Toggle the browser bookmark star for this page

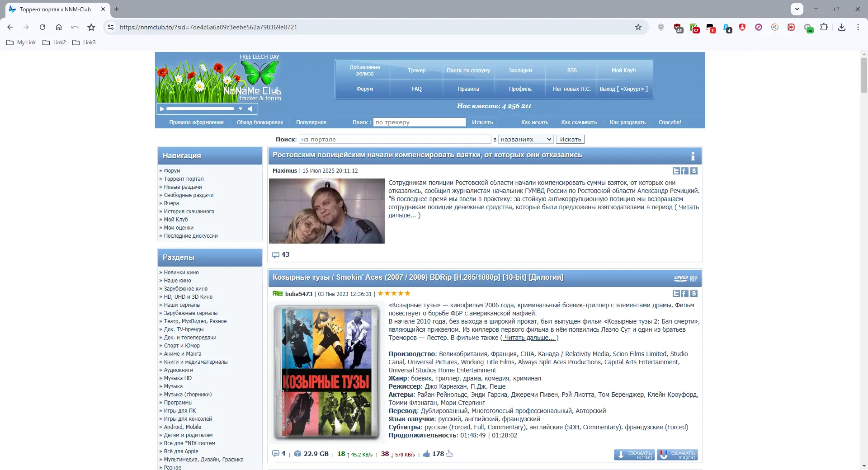638,27
